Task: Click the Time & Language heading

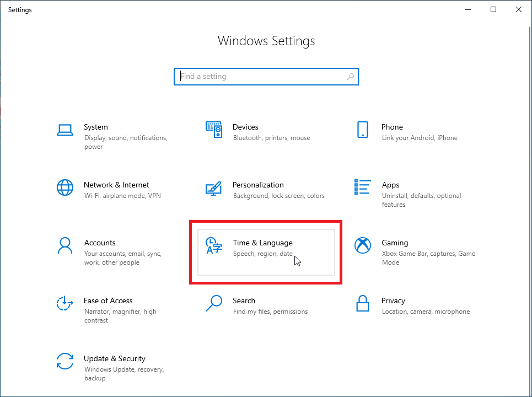Action: click(262, 243)
